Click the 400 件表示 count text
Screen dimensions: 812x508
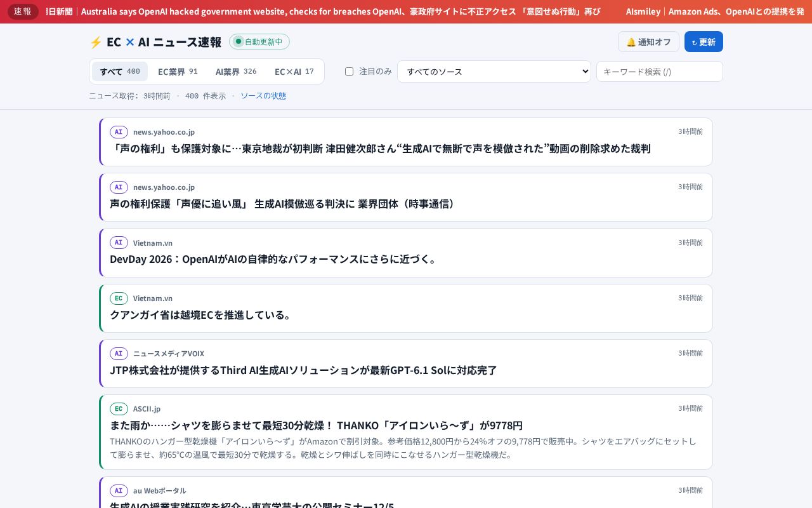(206, 95)
